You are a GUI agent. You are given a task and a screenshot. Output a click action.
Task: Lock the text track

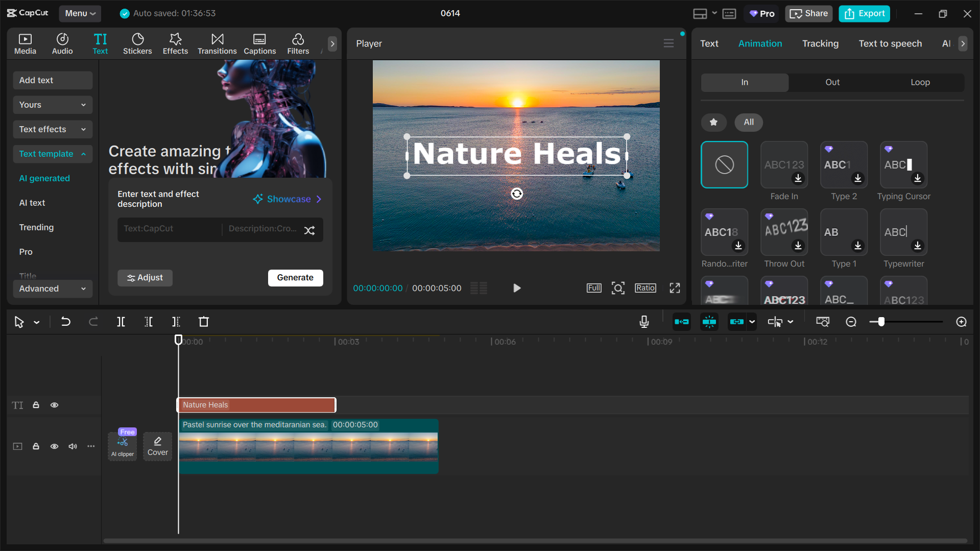(x=36, y=404)
